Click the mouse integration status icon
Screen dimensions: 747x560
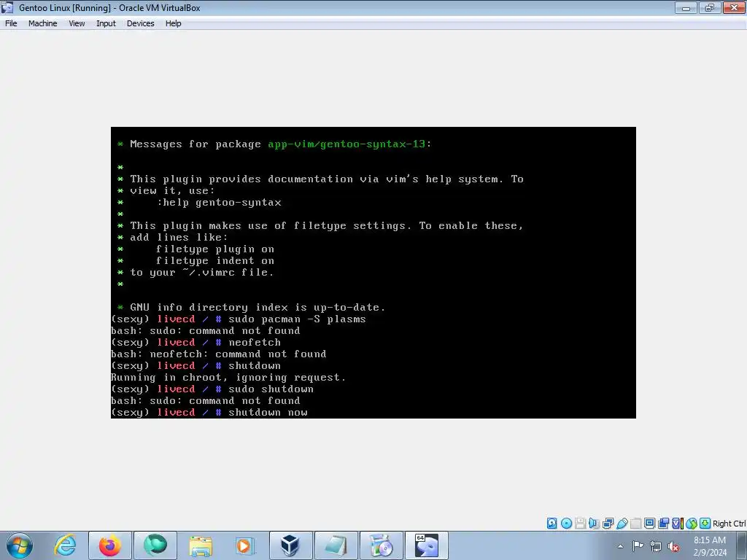pyautogui.click(x=692, y=524)
